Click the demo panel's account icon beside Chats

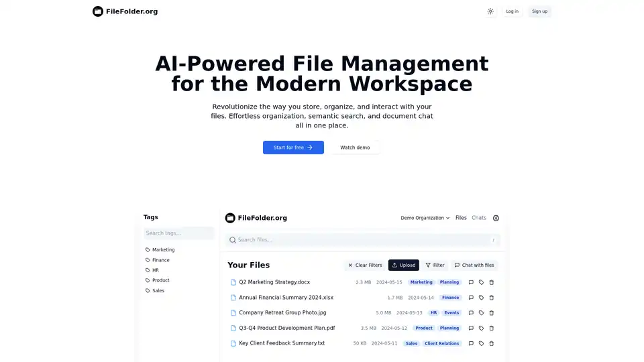click(x=496, y=218)
